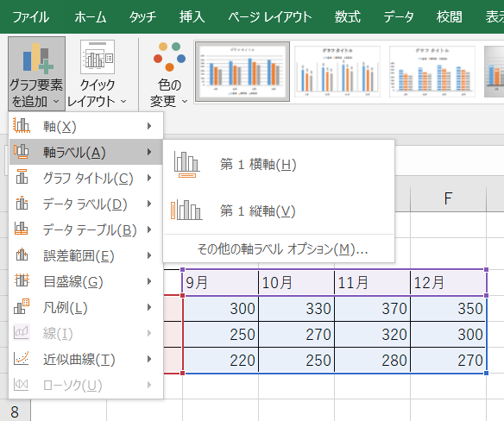Click the cell containing 320
The width and height of the screenshot is (504, 421).
pyautogui.click(x=372, y=334)
